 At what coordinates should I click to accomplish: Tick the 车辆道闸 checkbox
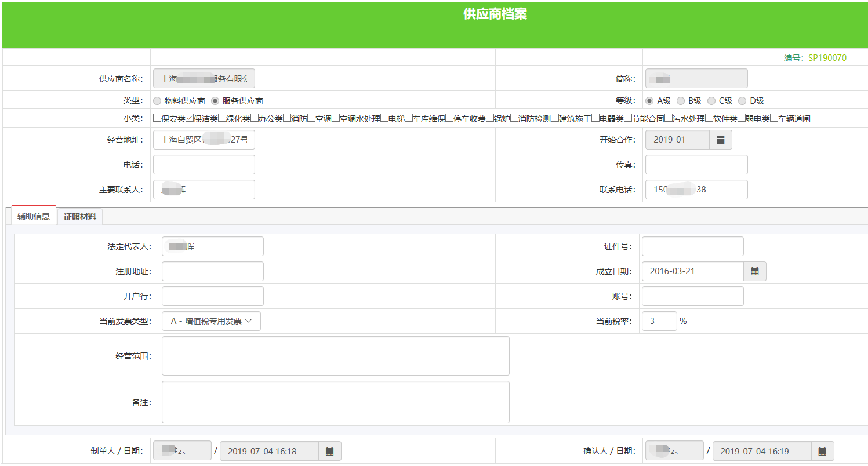(774, 118)
